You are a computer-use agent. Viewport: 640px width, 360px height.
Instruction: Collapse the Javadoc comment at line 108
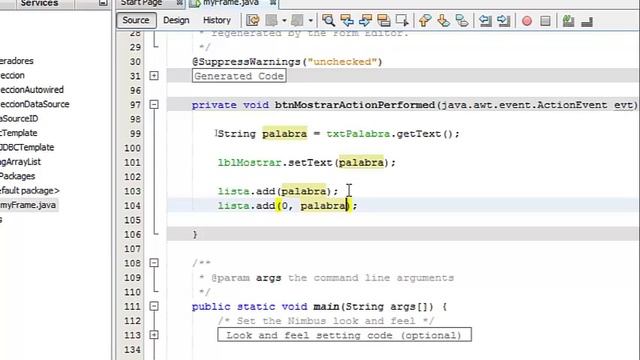(154, 263)
